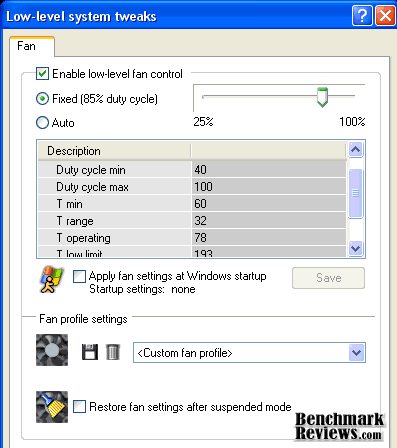This screenshot has height=448, width=397.
Task: Click the value 60 cell
Action: point(269,204)
